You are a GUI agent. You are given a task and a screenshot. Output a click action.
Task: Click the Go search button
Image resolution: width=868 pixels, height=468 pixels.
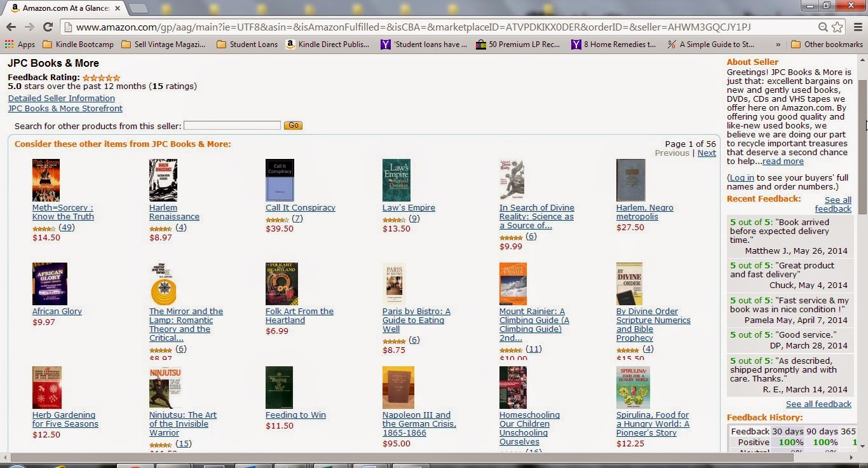pyautogui.click(x=293, y=126)
